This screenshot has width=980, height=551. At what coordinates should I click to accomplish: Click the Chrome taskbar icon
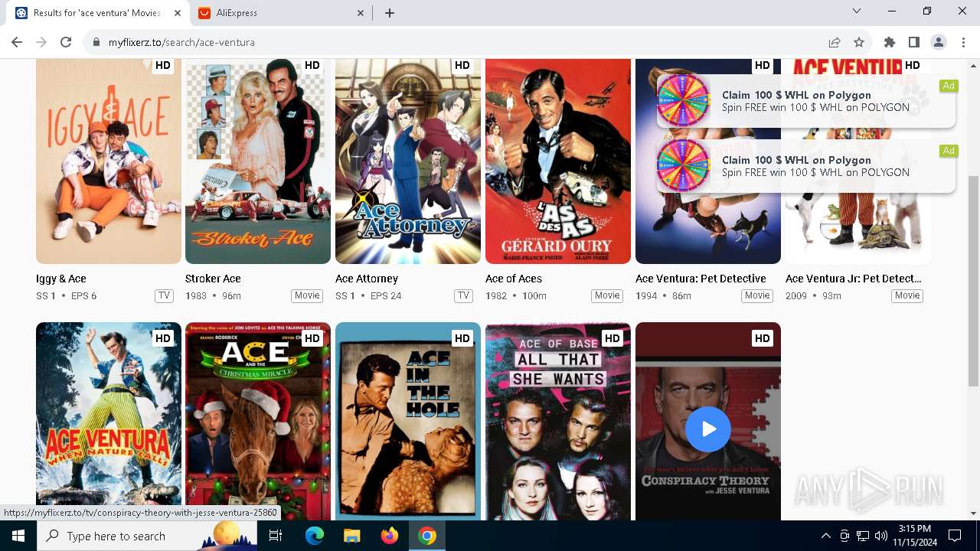point(427,536)
